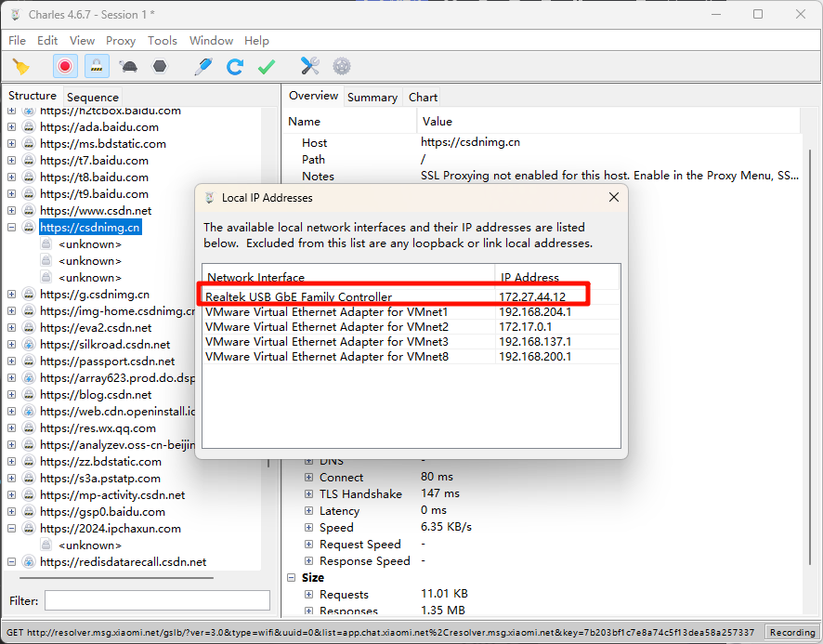Click the Repeat request arrow icon
This screenshot has width=823, height=644.
coord(235,66)
